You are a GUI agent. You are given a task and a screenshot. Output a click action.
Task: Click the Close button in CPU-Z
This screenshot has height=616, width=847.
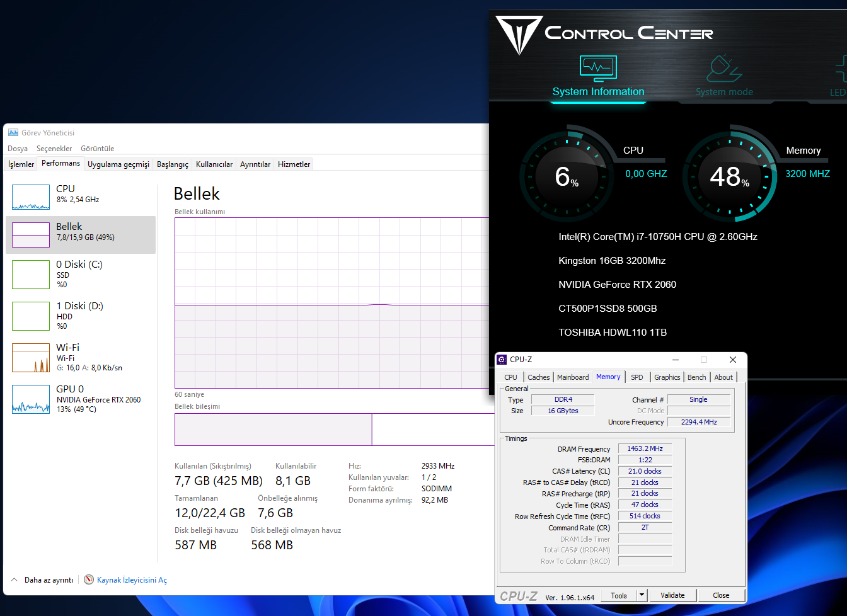[721, 595]
